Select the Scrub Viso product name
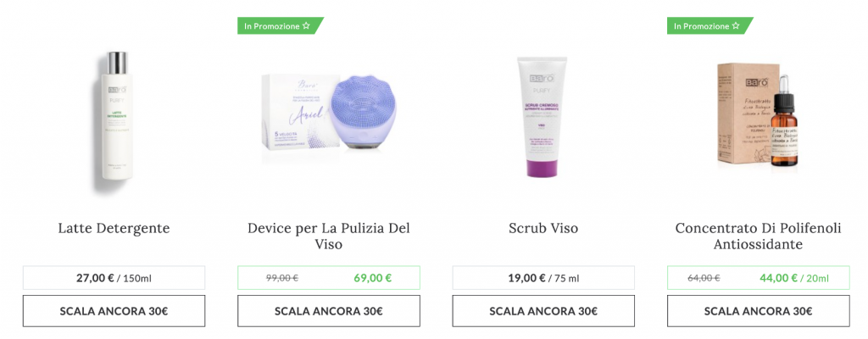 (543, 228)
